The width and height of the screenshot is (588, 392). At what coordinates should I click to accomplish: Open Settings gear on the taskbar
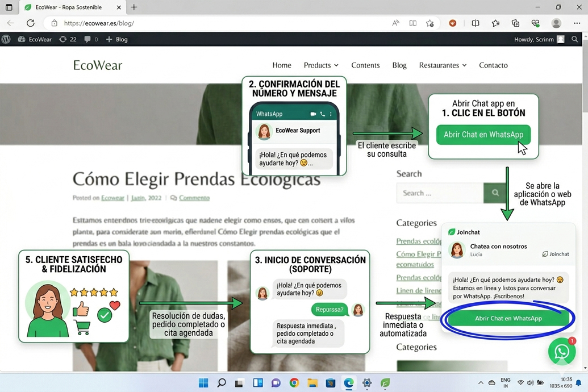pos(367,383)
